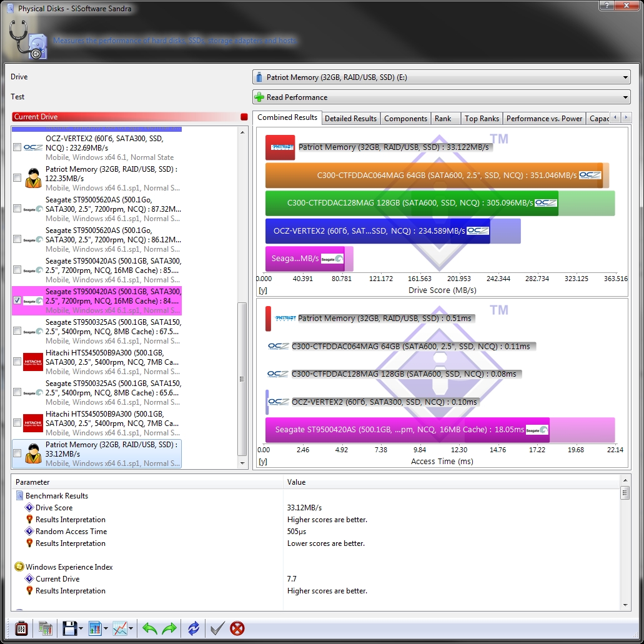Viewport: 644px width, 644px height.
Task: Check the OCZ-VERTEX2 232.69MB/s checkbox
Action: [17, 147]
